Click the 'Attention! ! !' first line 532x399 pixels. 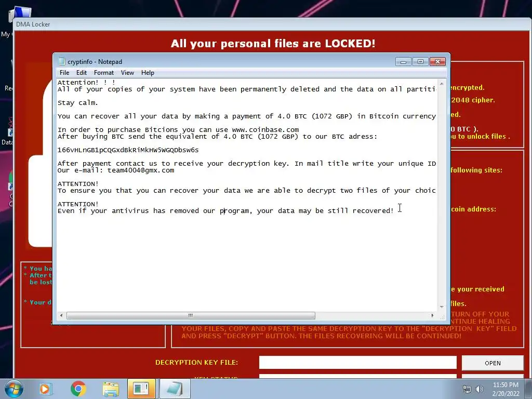point(87,82)
